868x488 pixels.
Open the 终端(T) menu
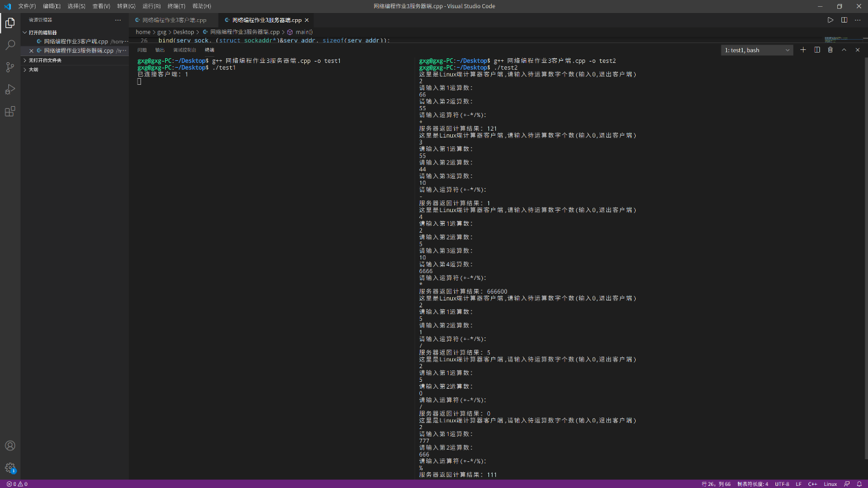point(176,6)
